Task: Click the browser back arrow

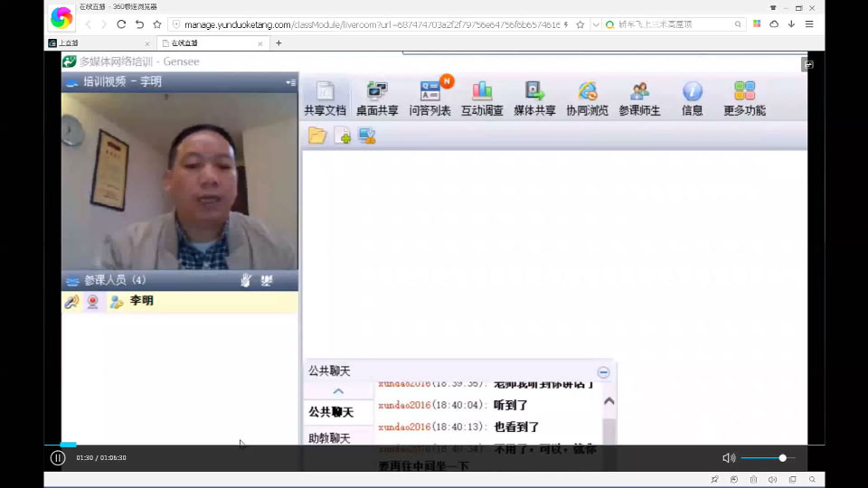Action: click(89, 24)
